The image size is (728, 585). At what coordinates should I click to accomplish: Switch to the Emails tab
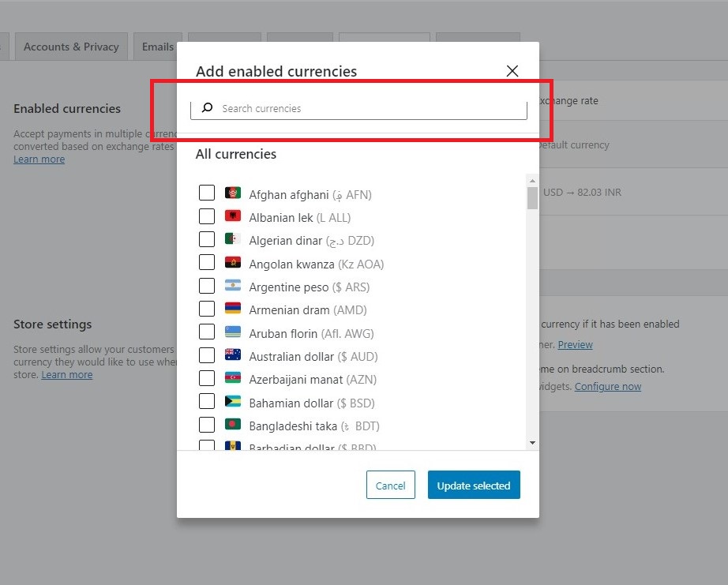pos(157,46)
